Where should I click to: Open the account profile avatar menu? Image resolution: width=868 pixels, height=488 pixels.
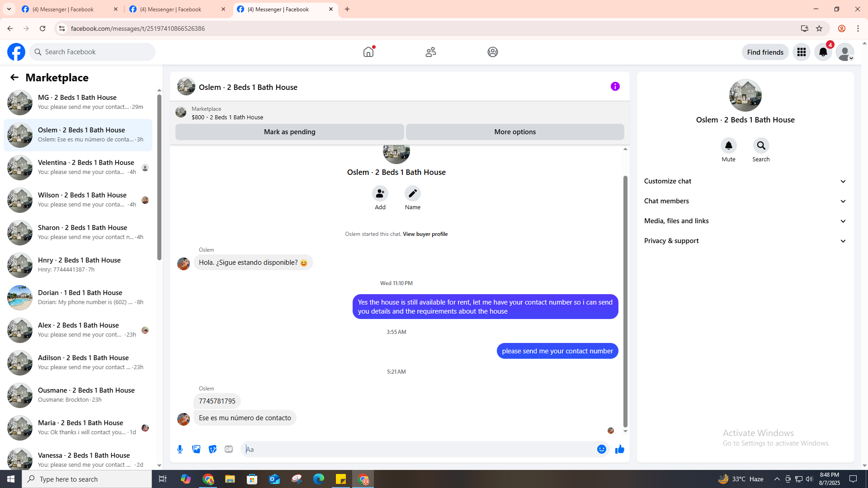click(845, 52)
